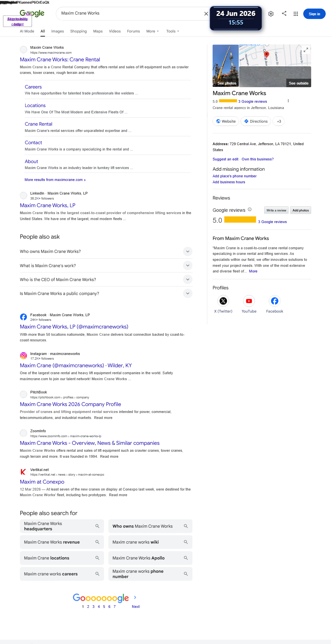The width and height of the screenshot is (335, 644).
Task: Open the See photos crane thumbnail
Action: [225, 66]
